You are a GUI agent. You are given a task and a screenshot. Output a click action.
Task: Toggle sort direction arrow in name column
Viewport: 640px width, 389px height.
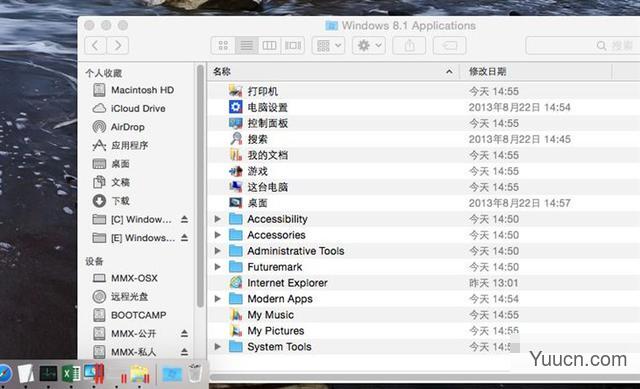click(x=449, y=72)
